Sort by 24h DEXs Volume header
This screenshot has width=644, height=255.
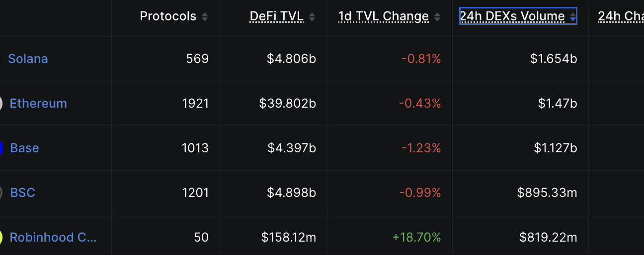coord(512,16)
